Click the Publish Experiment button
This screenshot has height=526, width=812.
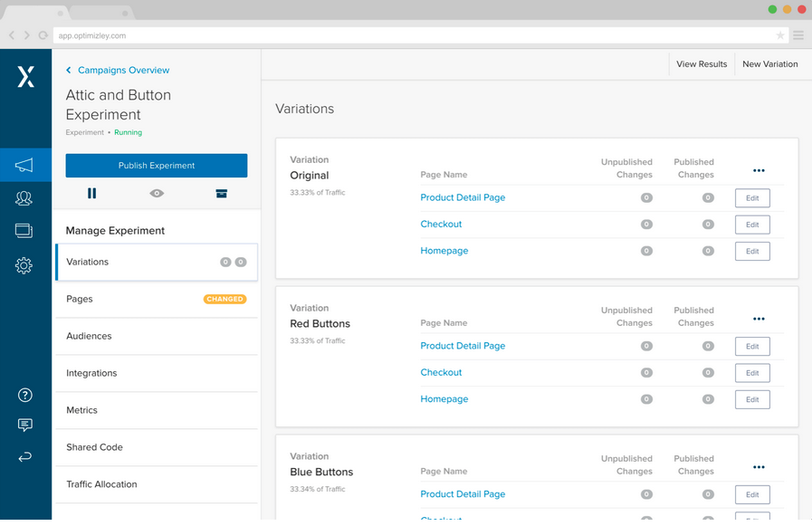pos(157,166)
